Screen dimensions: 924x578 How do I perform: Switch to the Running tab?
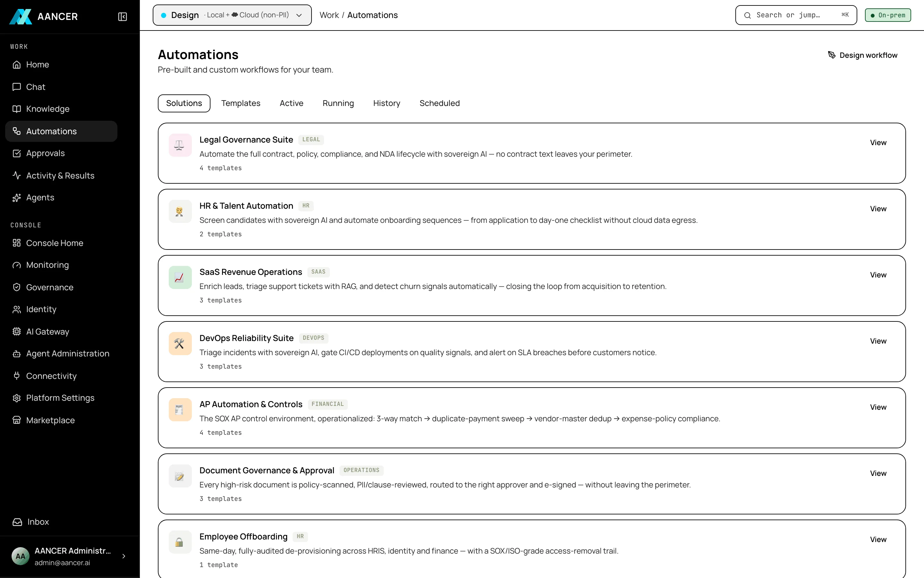pyautogui.click(x=338, y=103)
